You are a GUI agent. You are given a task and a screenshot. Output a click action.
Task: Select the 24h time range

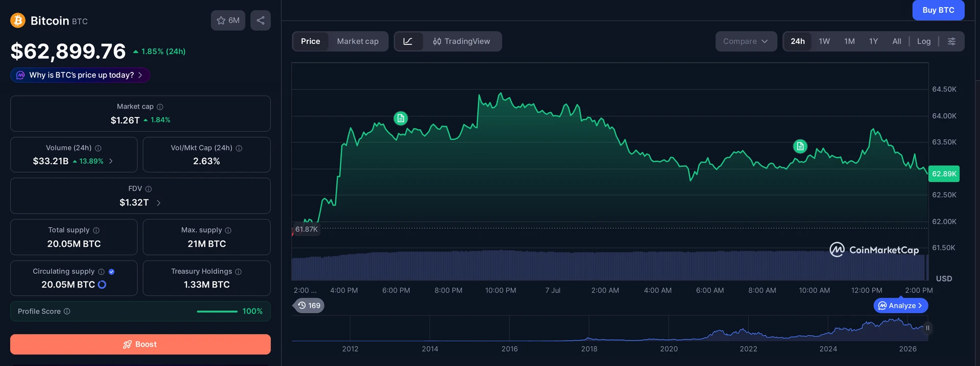[x=798, y=41]
